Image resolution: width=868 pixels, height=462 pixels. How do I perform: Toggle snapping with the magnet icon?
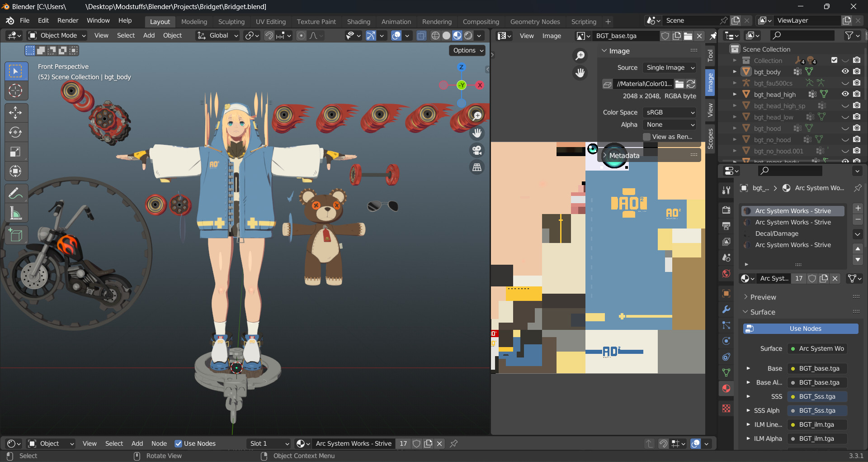point(269,35)
